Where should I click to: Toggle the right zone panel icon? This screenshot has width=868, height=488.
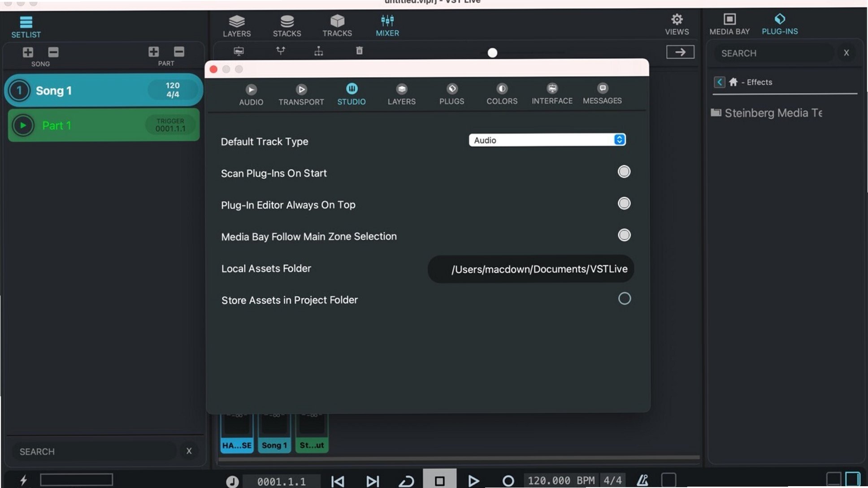click(853, 479)
